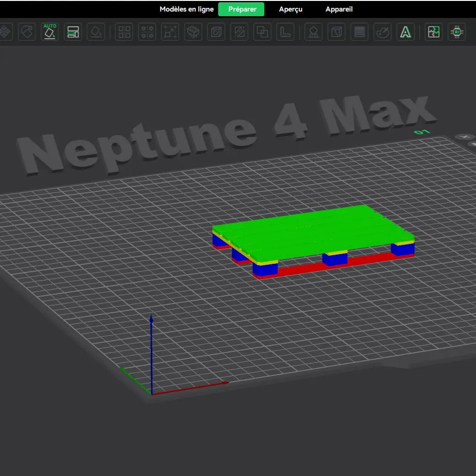Open the emboss text 'A' tool
476x476 pixels.
click(405, 31)
